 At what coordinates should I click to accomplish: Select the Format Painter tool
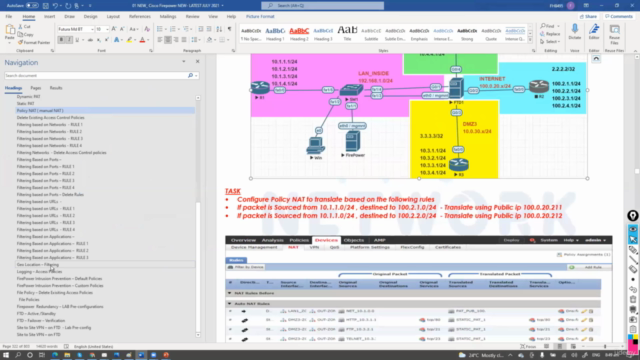pos(34,42)
